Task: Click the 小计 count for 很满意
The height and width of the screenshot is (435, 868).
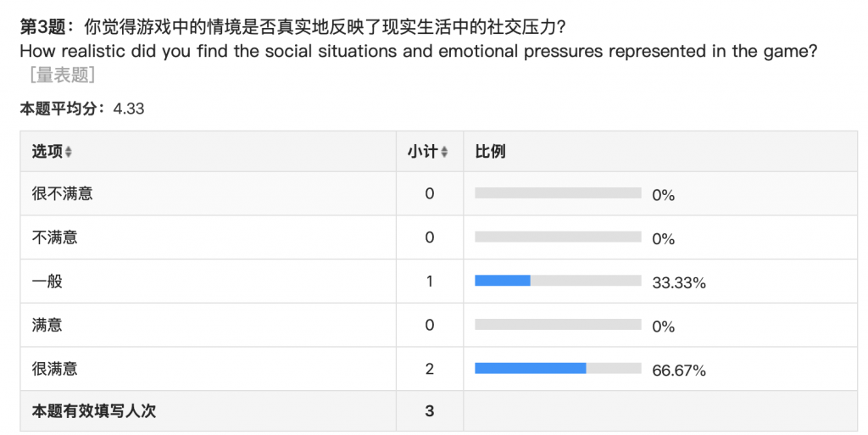Action: [430, 368]
